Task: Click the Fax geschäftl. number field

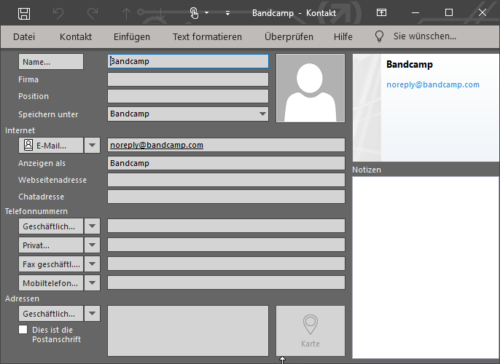Action: (x=226, y=264)
